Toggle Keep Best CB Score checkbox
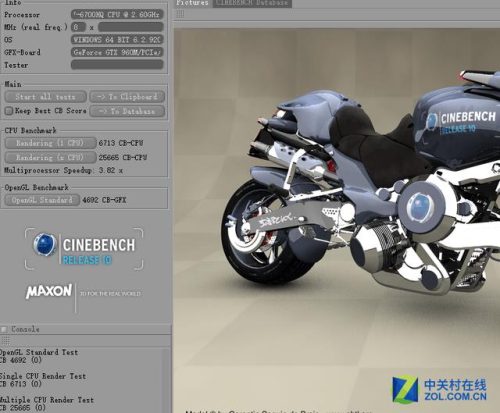This screenshot has width=500, height=413. (9, 111)
